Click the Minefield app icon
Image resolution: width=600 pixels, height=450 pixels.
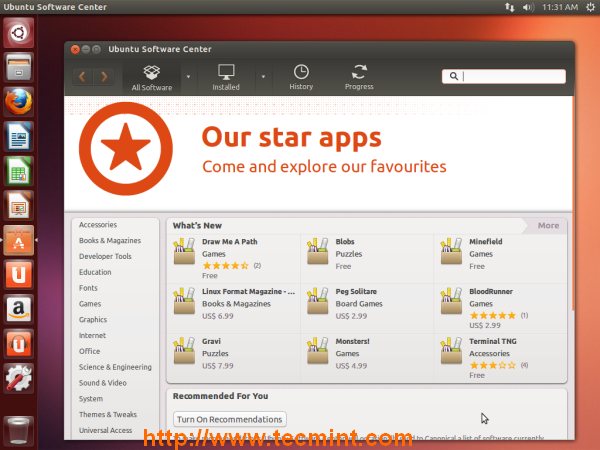(451, 251)
